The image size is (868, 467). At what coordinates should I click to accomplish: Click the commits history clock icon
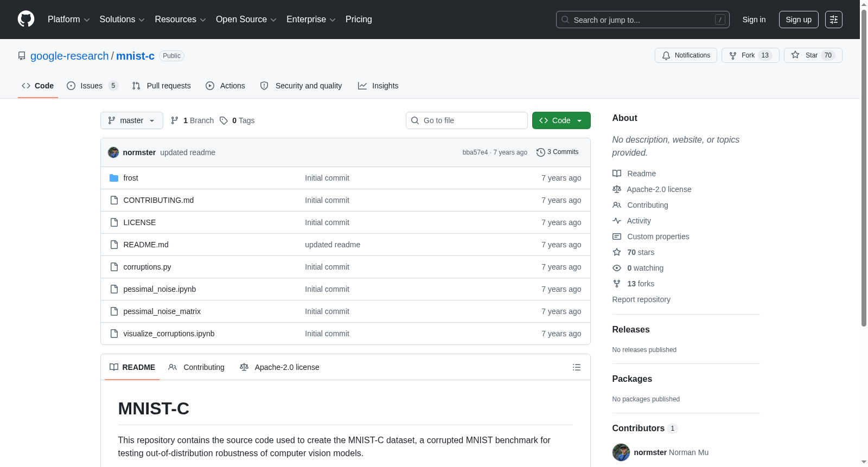[x=540, y=152]
